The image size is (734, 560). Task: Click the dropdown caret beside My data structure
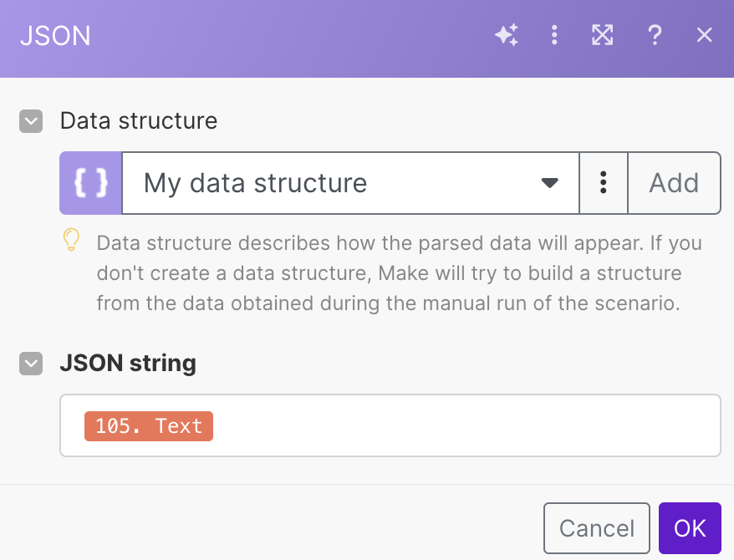click(549, 183)
